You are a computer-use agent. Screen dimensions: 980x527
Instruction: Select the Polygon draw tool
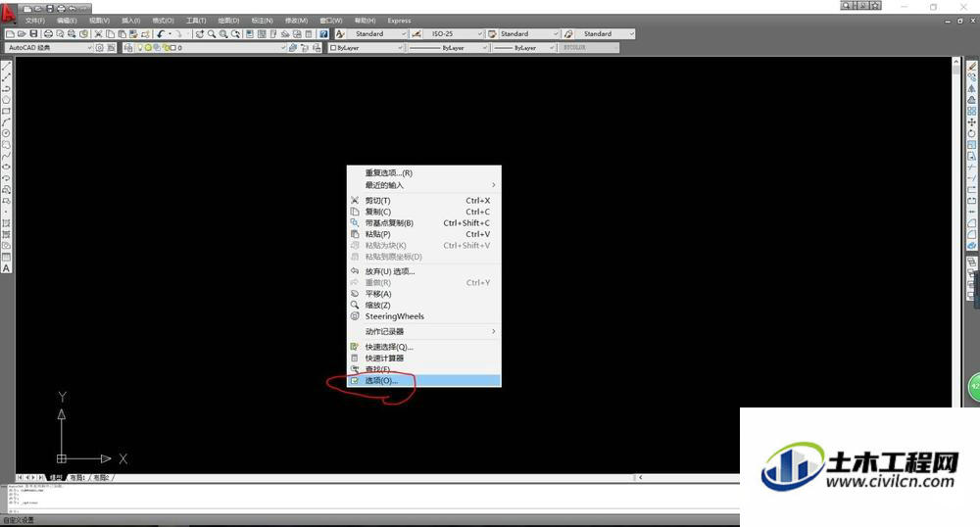[6, 100]
